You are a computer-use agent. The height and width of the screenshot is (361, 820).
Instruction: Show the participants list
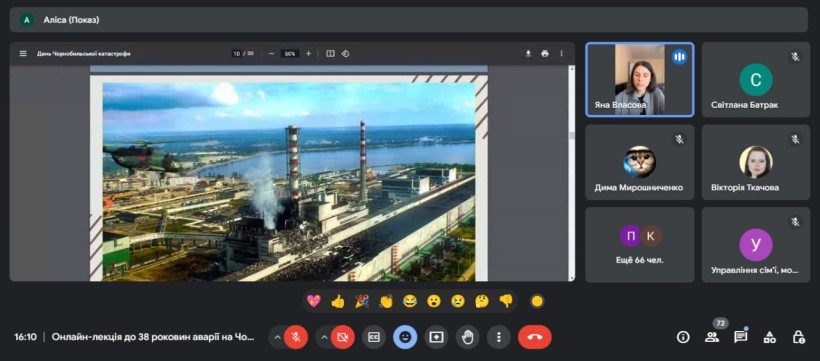click(x=712, y=337)
